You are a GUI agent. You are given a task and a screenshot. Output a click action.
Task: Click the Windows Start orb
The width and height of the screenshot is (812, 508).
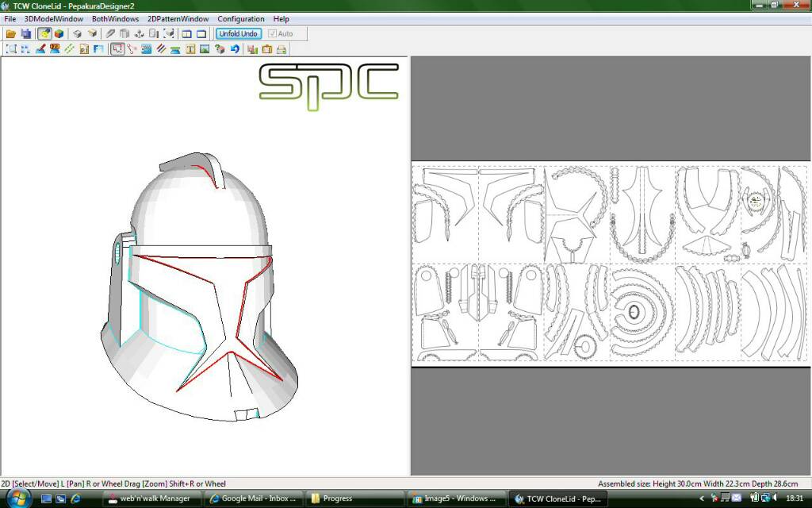(x=17, y=498)
